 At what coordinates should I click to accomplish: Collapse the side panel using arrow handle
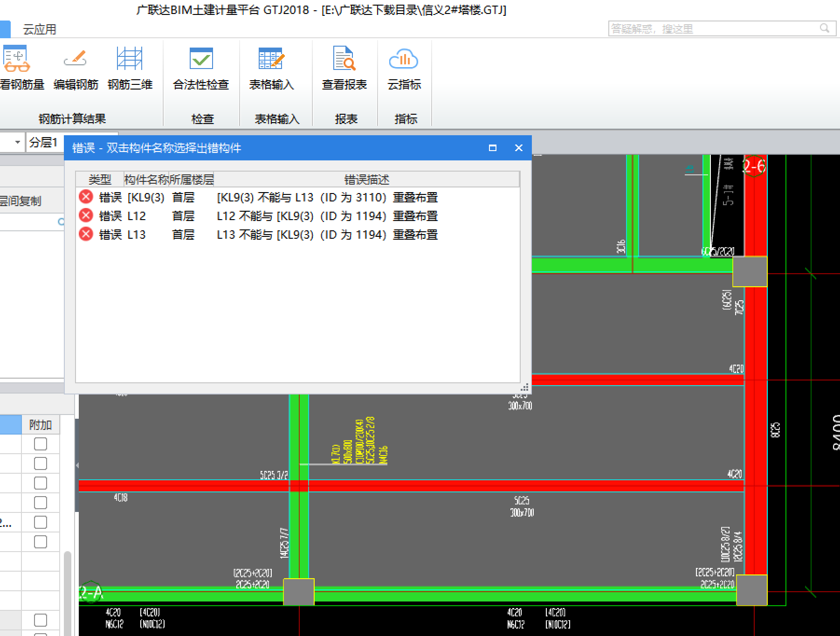[77, 465]
